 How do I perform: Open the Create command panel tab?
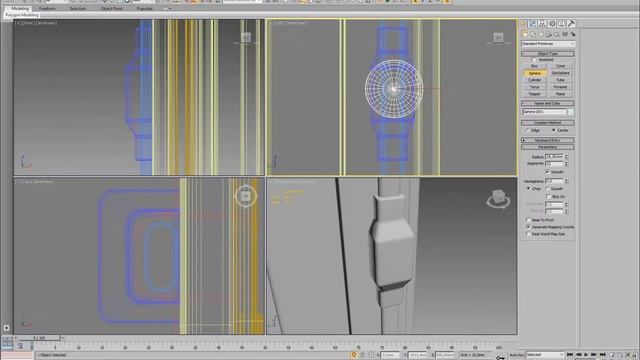523,24
